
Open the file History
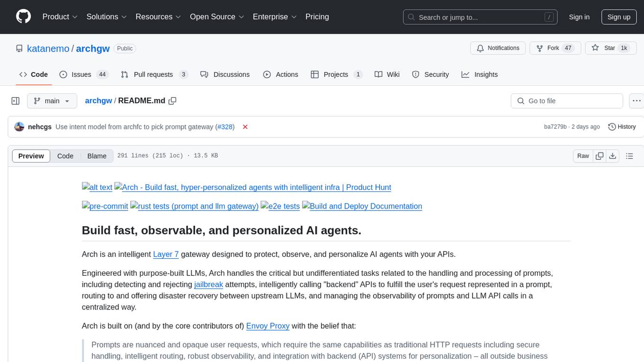[622, 127]
